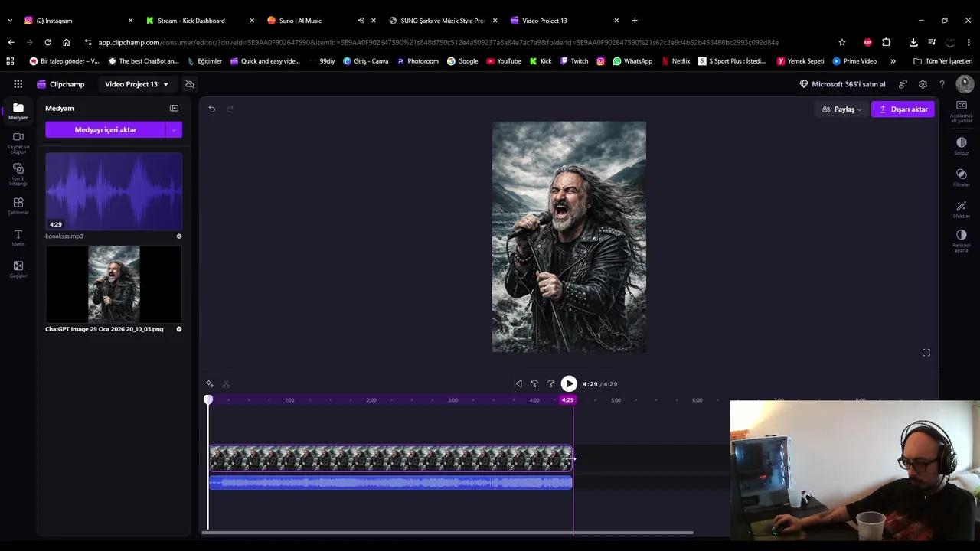Open the Geçişler transitions panel
980x551 pixels.
click(x=18, y=269)
